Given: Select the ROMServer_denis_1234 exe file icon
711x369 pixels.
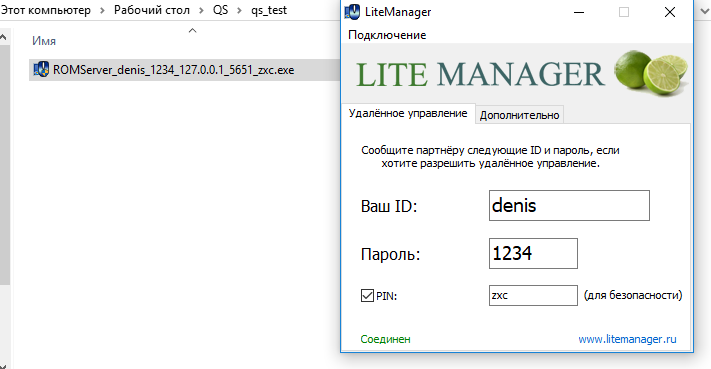Looking at the screenshot, I should (x=41, y=69).
